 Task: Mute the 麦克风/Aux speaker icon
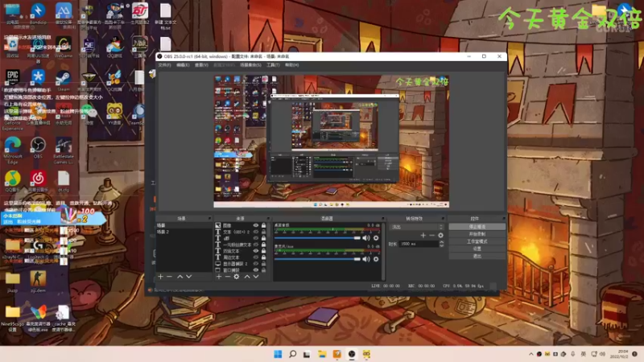(x=366, y=259)
